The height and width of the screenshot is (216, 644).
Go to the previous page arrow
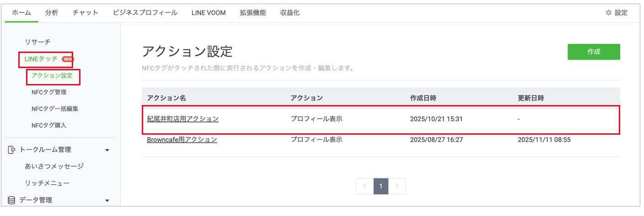[x=365, y=186]
